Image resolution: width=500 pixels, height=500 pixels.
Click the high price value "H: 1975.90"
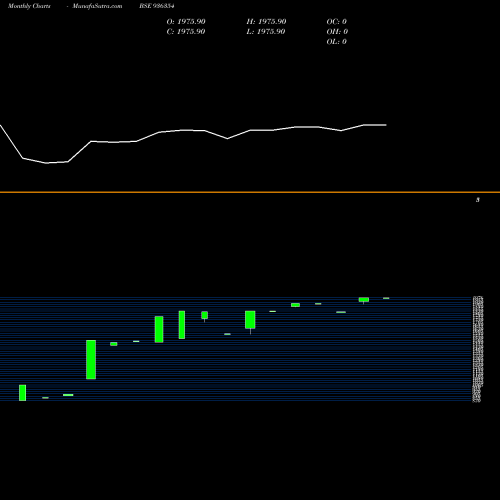point(266,22)
